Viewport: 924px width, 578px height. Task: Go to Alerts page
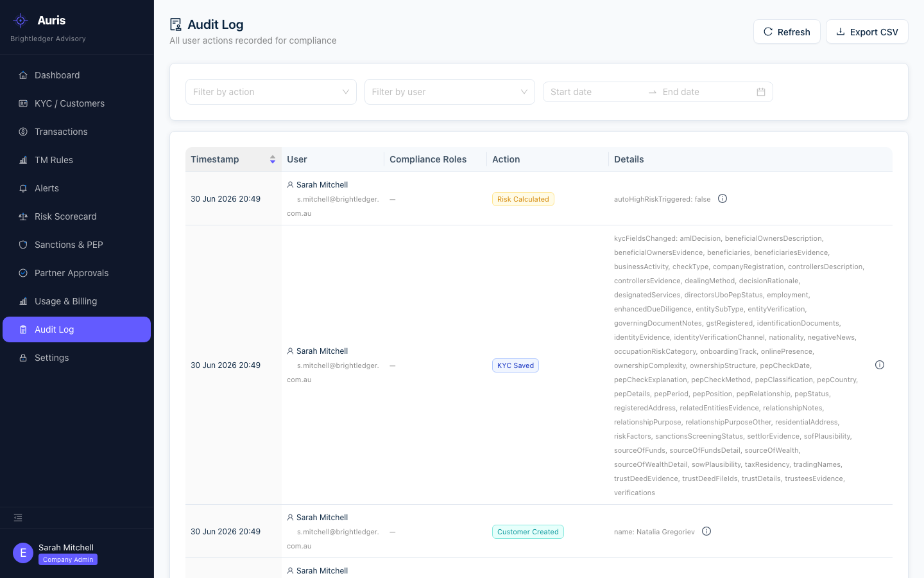[76, 188]
